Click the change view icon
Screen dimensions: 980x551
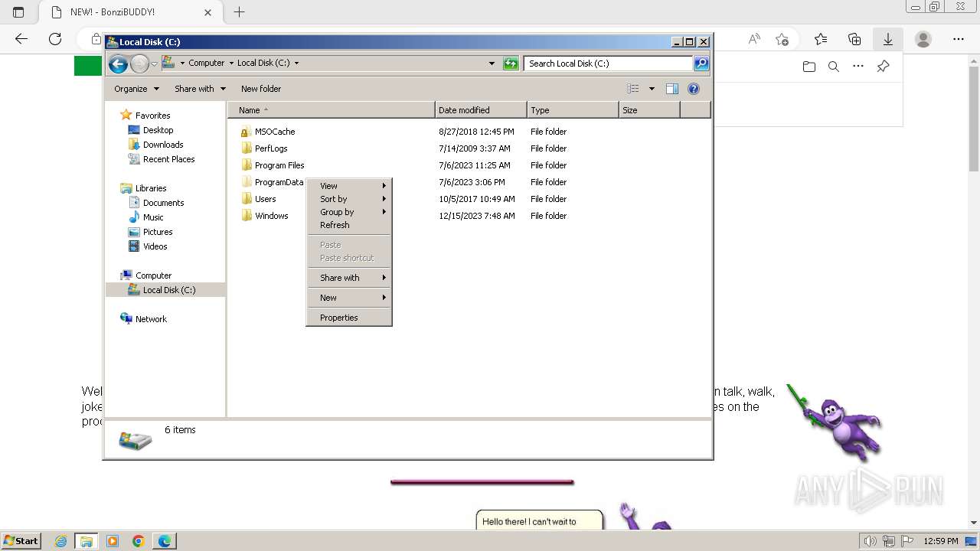tap(633, 89)
